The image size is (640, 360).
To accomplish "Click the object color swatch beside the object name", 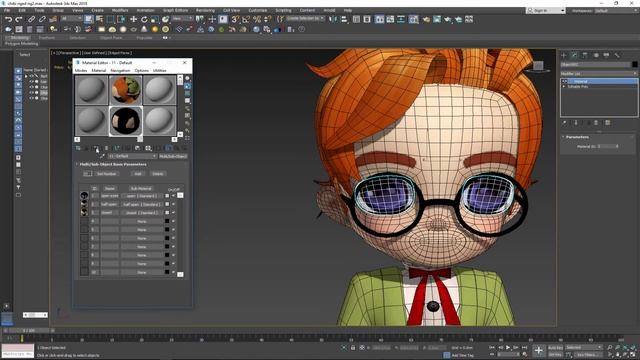I will pos(634,64).
